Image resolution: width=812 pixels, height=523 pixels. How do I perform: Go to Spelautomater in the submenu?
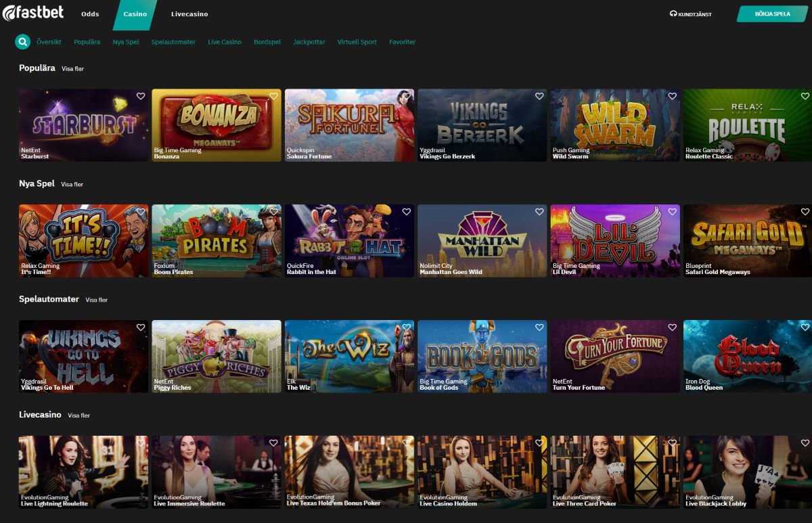coord(173,42)
